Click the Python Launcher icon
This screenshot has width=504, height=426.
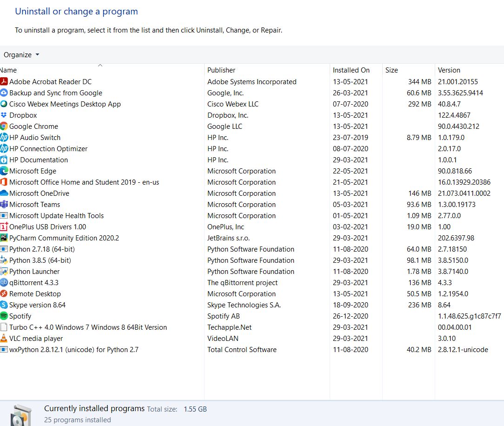point(4,271)
